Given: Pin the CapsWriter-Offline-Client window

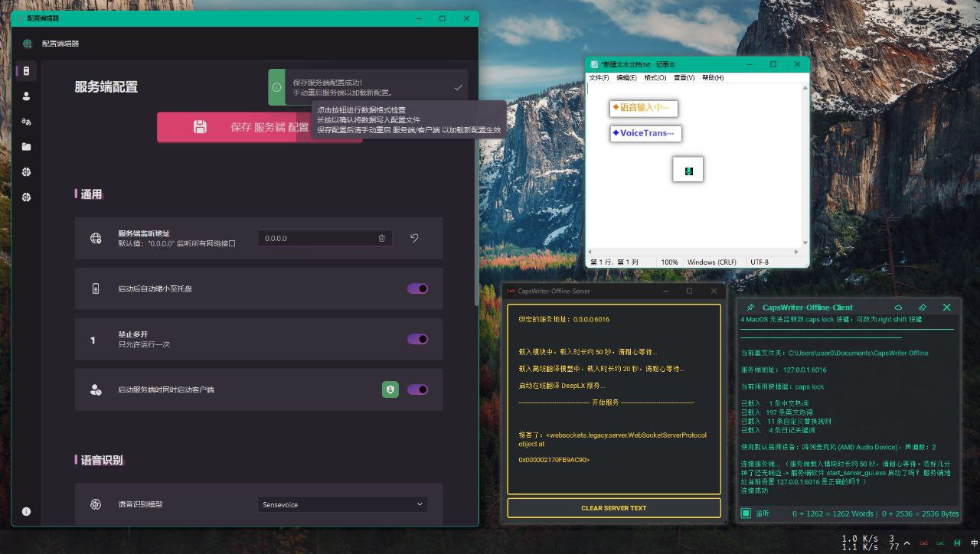Looking at the screenshot, I should [x=750, y=306].
